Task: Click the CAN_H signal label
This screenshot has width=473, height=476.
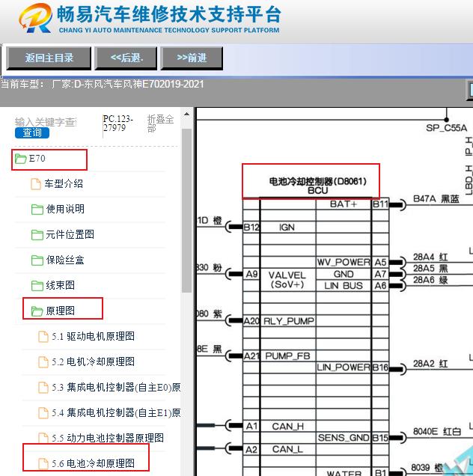Action: (x=288, y=427)
